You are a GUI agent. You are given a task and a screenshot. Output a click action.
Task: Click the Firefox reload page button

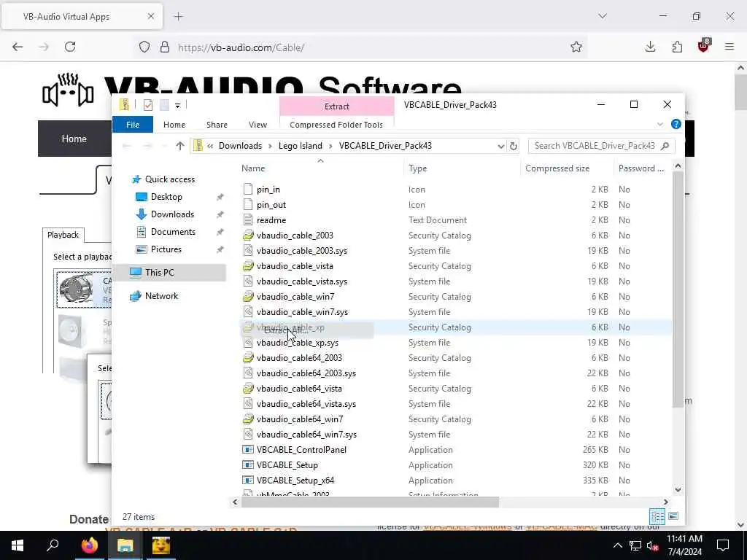pos(70,47)
